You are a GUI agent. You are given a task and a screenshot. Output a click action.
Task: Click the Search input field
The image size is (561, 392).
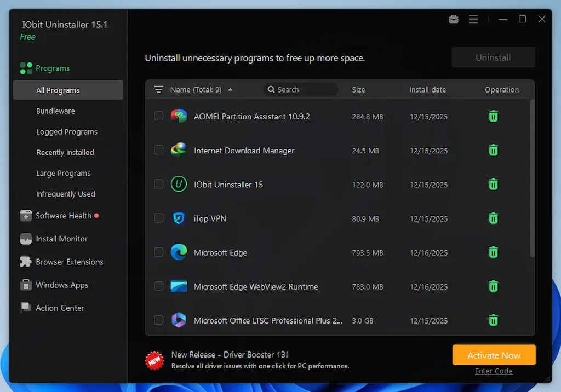click(301, 89)
